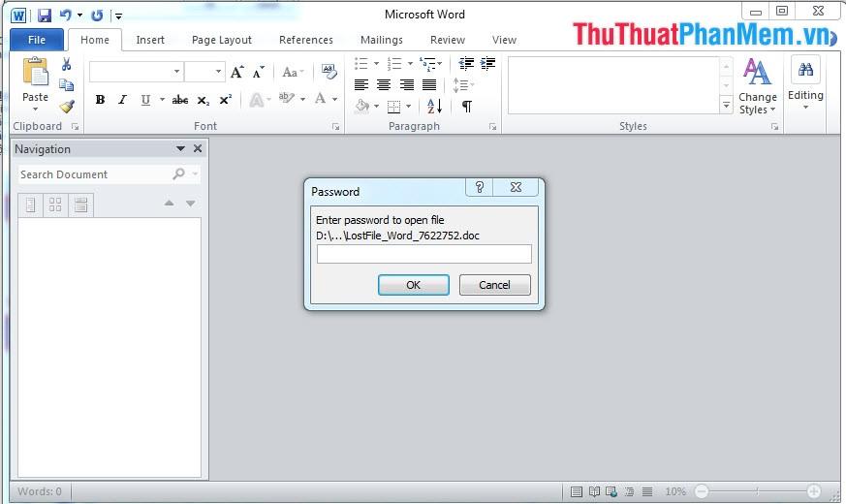
Task: Toggle Subscript formatting
Action: pos(203,100)
